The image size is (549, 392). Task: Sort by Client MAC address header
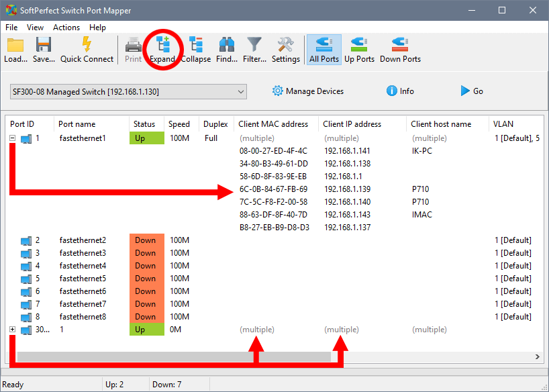[276, 124]
